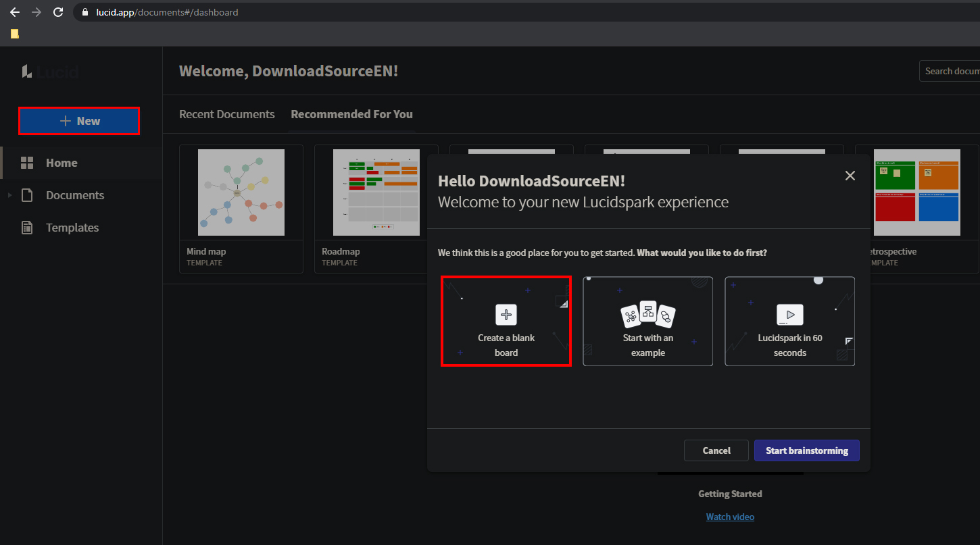Click the browser back arrow

click(x=14, y=12)
